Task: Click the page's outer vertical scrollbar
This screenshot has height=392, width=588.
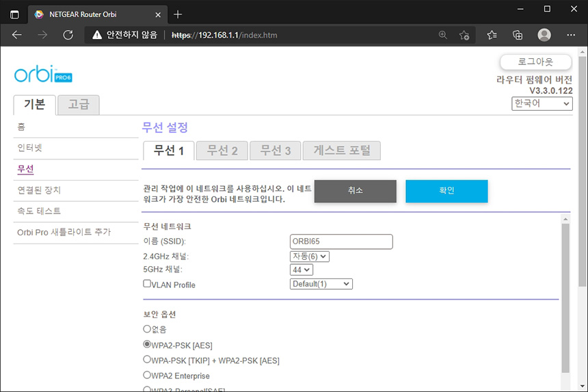Action: pyautogui.click(x=582, y=172)
